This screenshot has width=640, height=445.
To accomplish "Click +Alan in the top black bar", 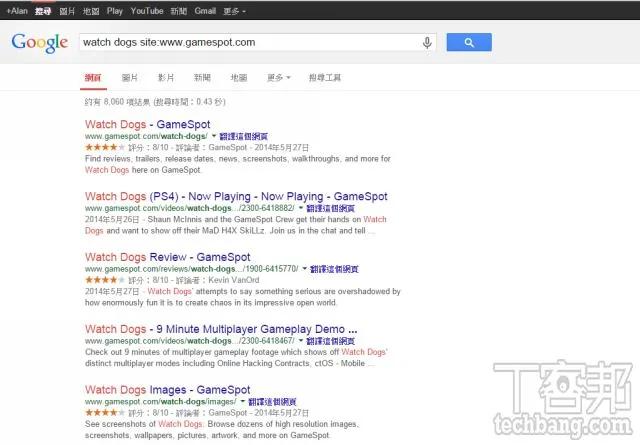I will pos(17,11).
